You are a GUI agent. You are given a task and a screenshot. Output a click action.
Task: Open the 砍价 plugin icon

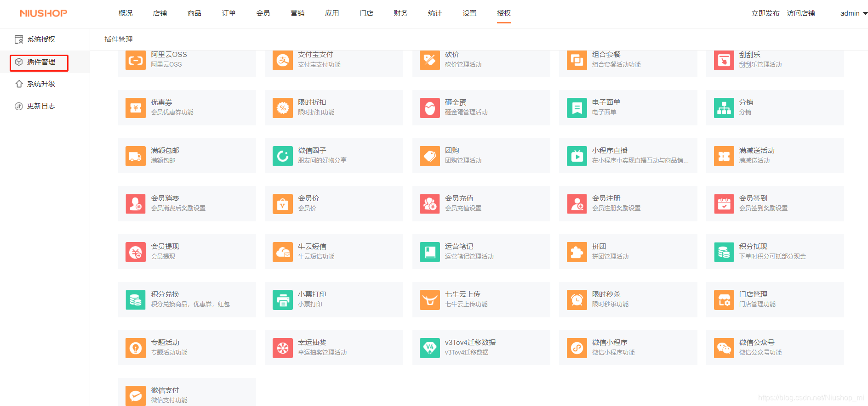(x=430, y=60)
